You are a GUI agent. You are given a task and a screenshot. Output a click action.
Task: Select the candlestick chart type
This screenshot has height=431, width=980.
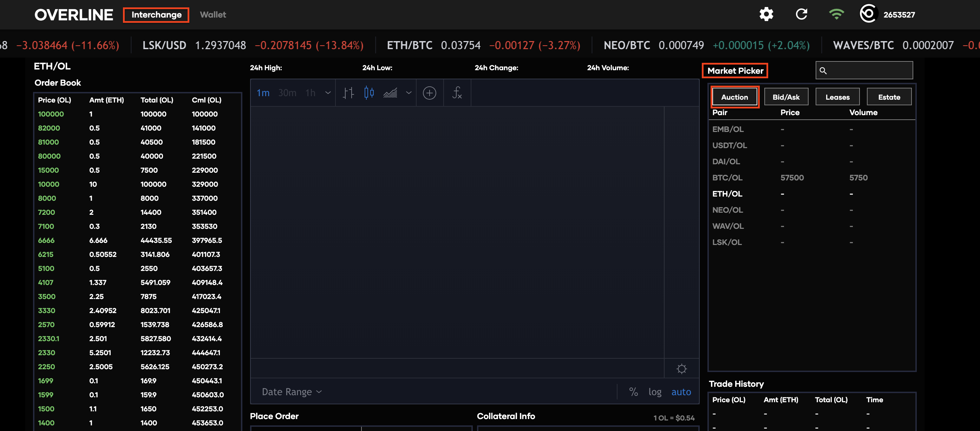pos(368,93)
